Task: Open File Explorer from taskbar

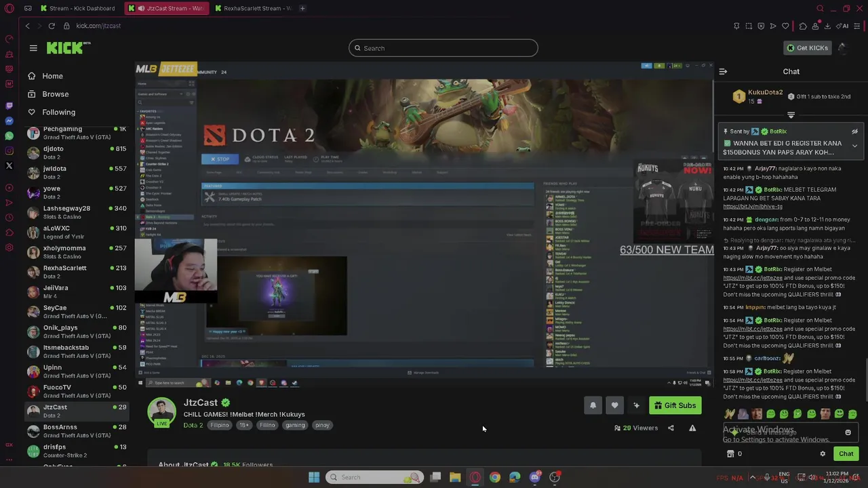Action: 455,477
